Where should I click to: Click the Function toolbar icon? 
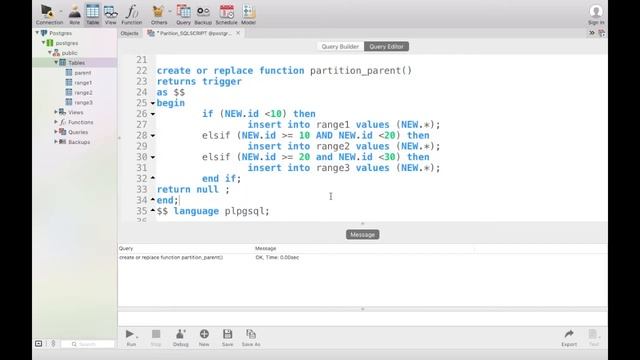pos(132,12)
